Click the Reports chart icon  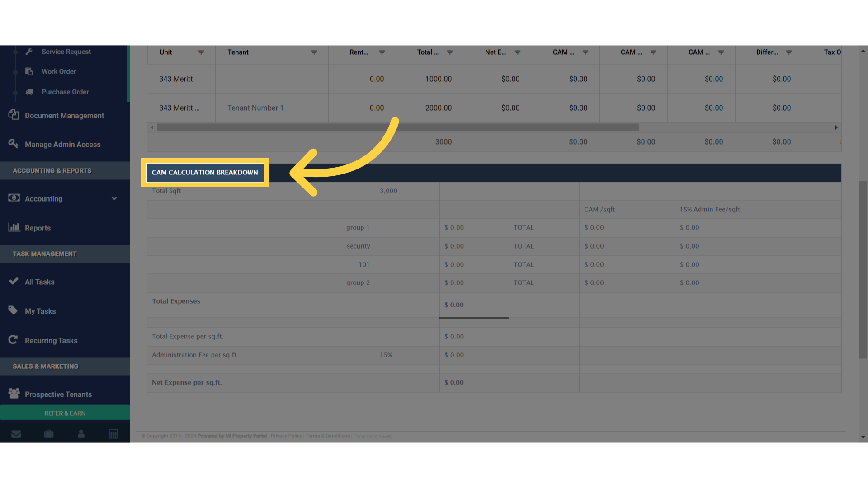tap(14, 227)
